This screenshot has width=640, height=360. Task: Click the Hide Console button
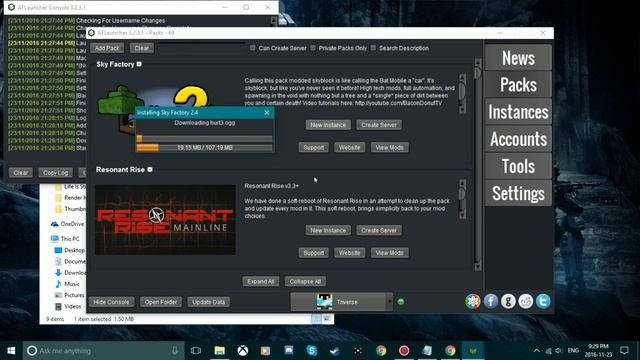click(111, 302)
